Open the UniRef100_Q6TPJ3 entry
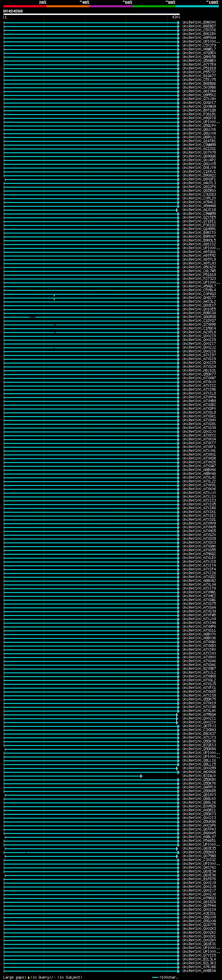222x980 pixels. click(199, 726)
